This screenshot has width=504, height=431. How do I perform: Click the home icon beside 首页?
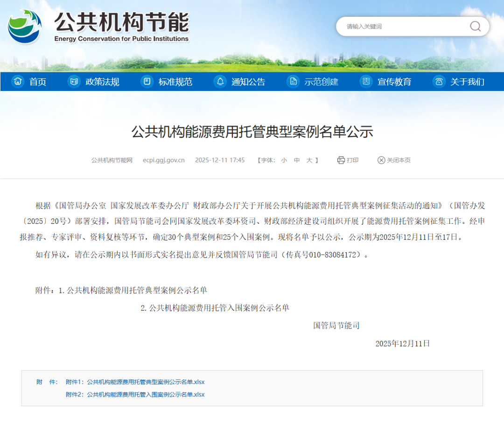click(18, 81)
